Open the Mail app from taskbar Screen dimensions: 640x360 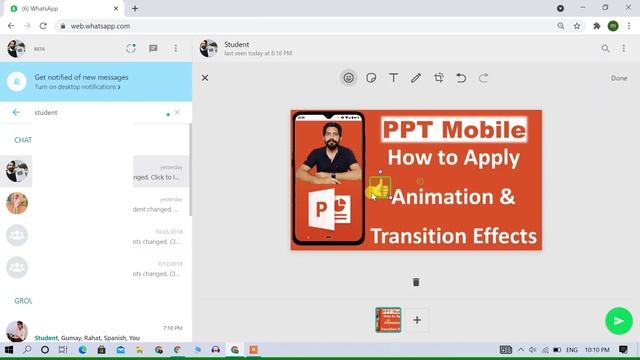[x=120, y=350]
